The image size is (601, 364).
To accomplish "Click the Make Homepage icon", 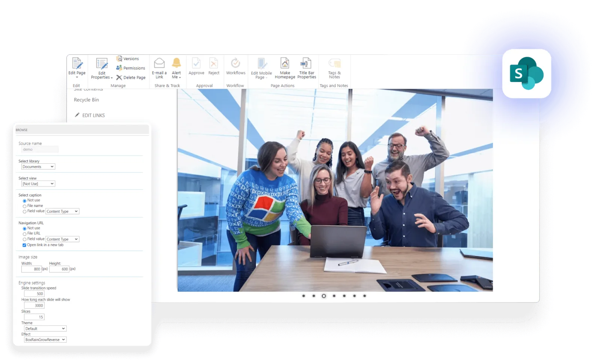I will tap(285, 63).
